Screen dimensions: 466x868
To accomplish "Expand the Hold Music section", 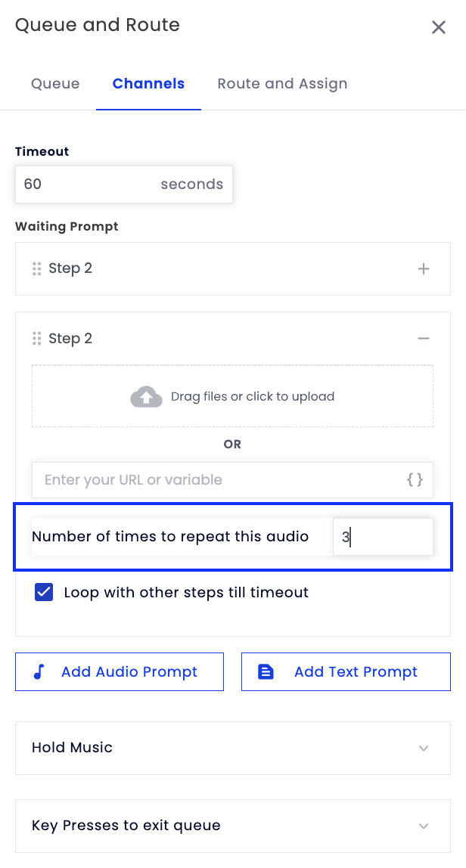I will (x=233, y=748).
